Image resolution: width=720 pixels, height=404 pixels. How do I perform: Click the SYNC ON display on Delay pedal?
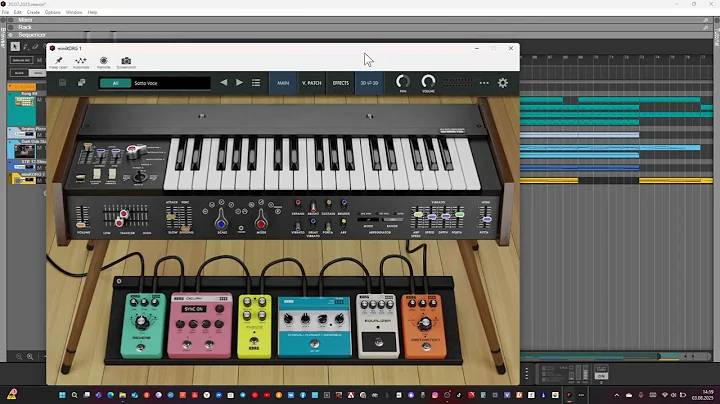(194, 309)
